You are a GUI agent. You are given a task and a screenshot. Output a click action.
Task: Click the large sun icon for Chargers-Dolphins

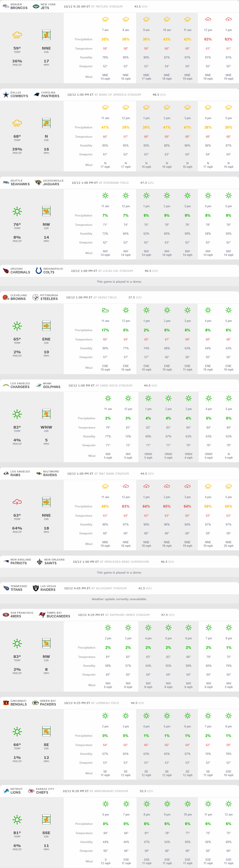point(17,414)
